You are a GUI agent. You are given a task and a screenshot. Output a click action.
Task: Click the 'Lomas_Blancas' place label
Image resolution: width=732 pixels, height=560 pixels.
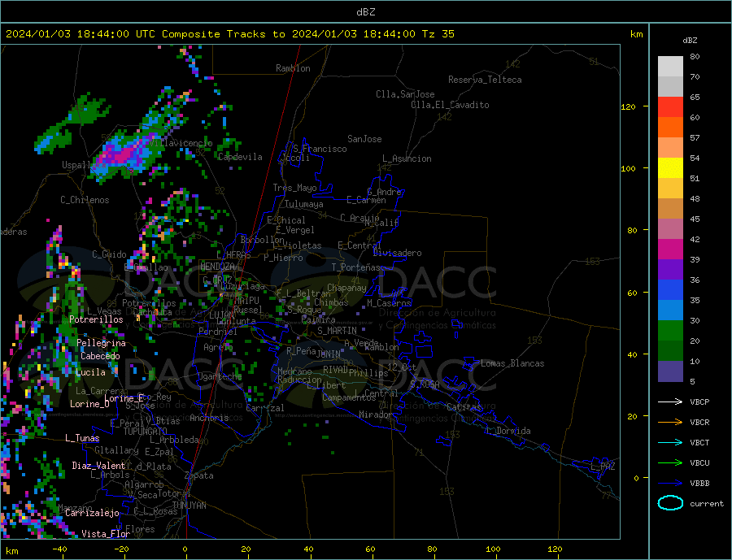coord(512,363)
